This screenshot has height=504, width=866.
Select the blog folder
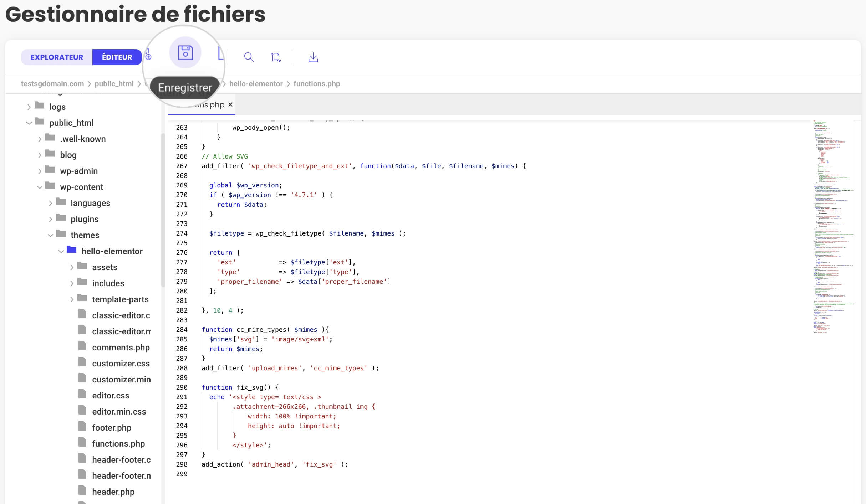click(x=68, y=155)
